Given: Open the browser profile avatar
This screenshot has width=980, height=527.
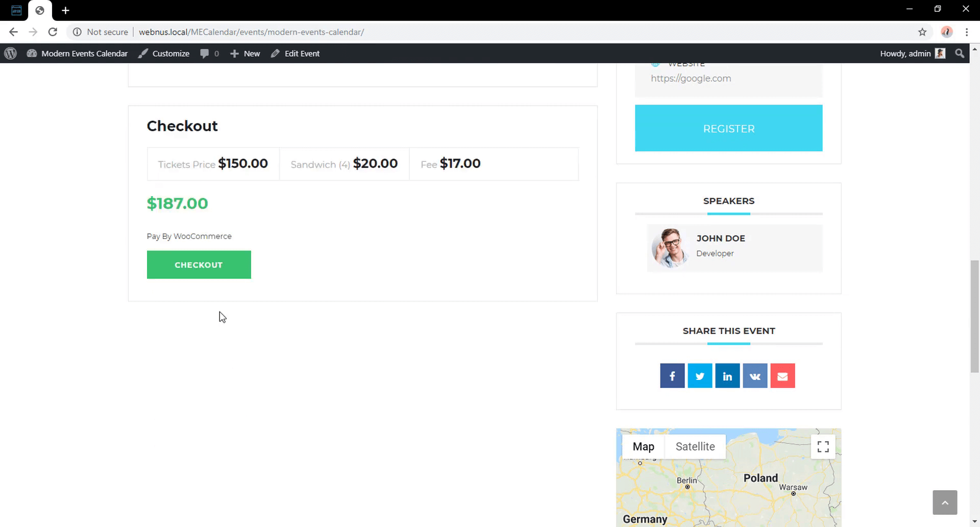Looking at the screenshot, I should click(x=947, y=32).
